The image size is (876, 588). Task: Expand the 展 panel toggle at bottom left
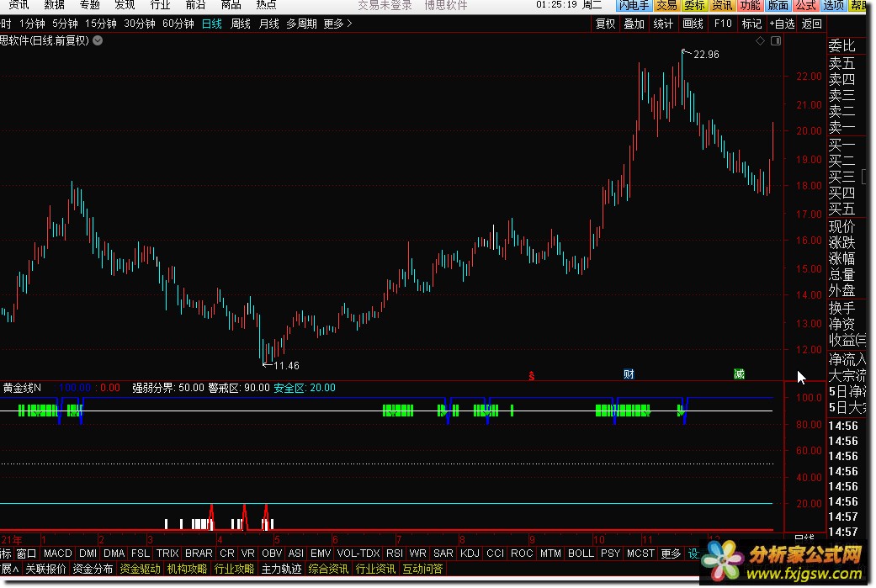[x=9, y=569]
